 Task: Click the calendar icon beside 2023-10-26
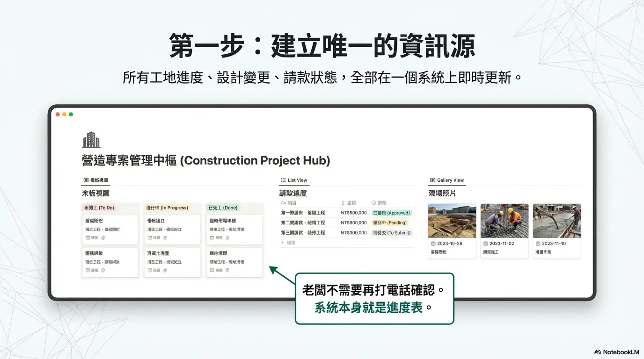433,244
